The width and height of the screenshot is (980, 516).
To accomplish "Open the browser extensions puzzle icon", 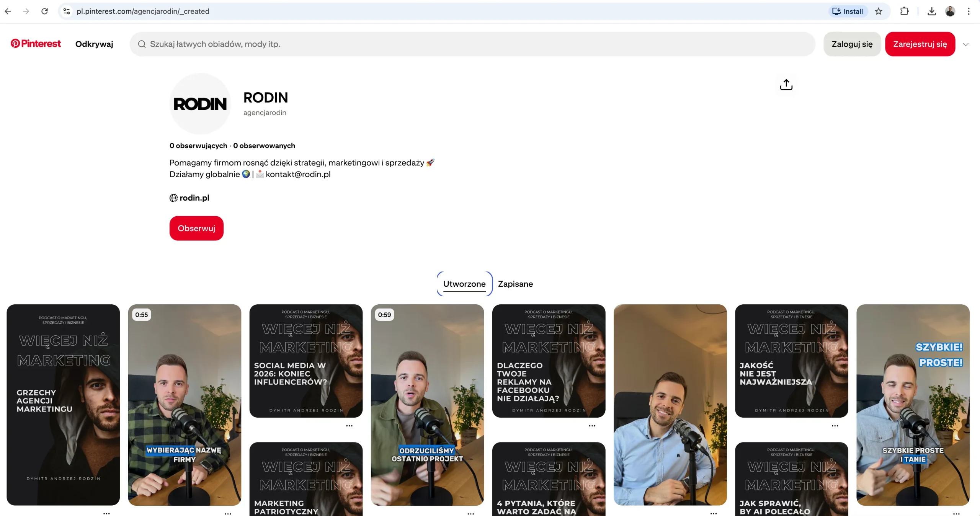I will pos(904,11).
